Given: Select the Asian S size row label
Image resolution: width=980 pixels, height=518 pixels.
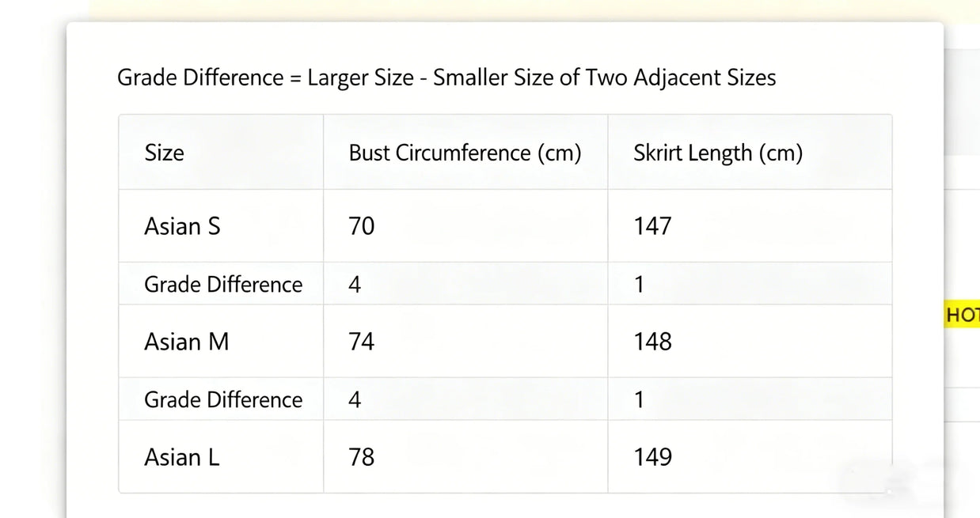Looking at the screenshot, I should [x=182, y=226].
